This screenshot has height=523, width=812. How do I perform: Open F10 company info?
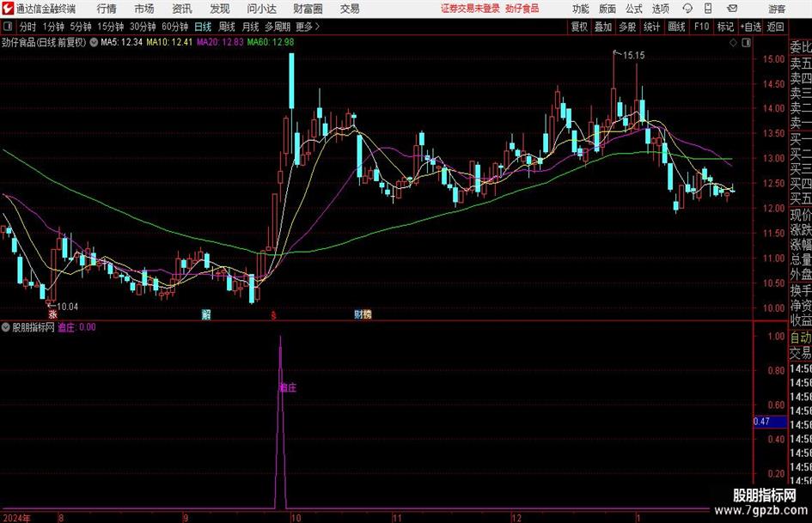point(702,27)
